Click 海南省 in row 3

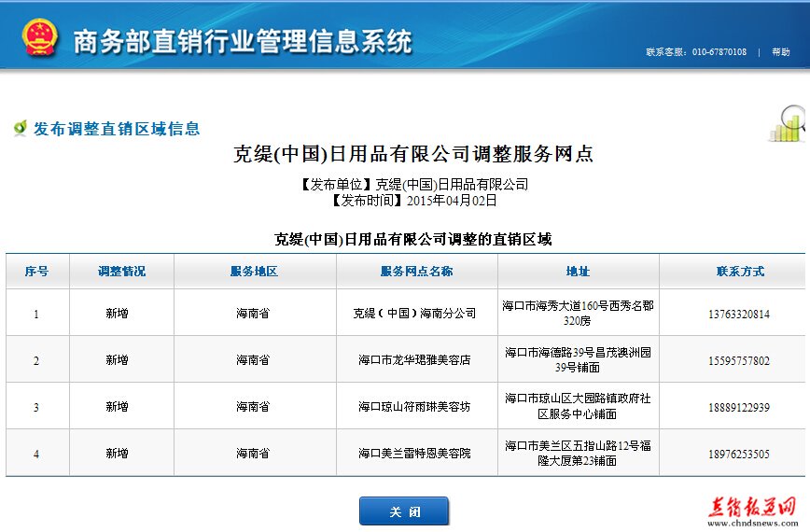pos(253,407)
